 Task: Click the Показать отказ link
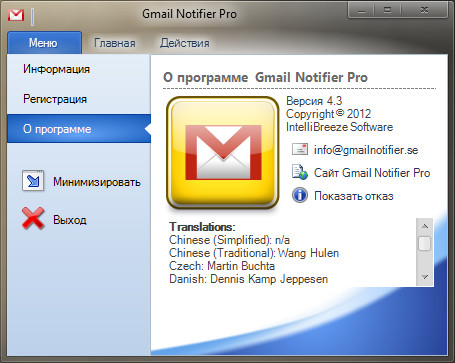pyautogui.click(x=354, y=196)
